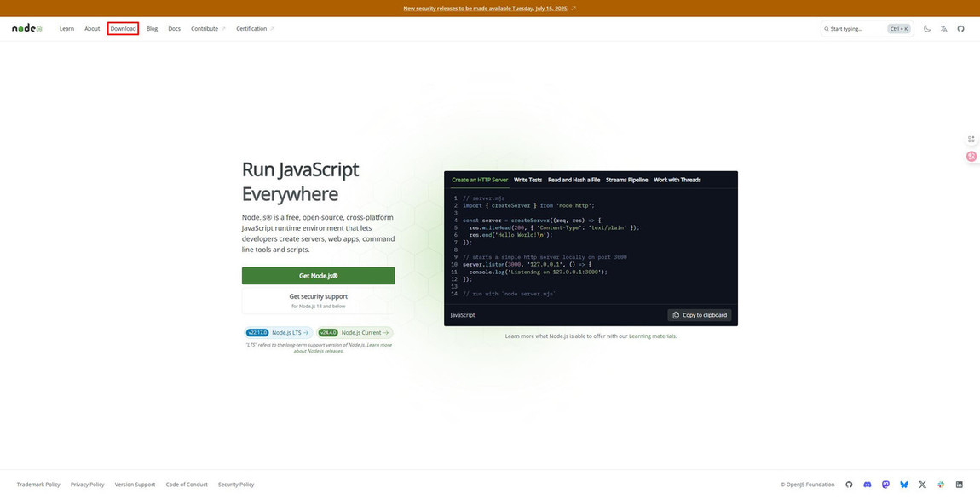Click 'for Node.js 18 and below' subtext
This screenshot has height=499, width=980.
click(318, 307)
